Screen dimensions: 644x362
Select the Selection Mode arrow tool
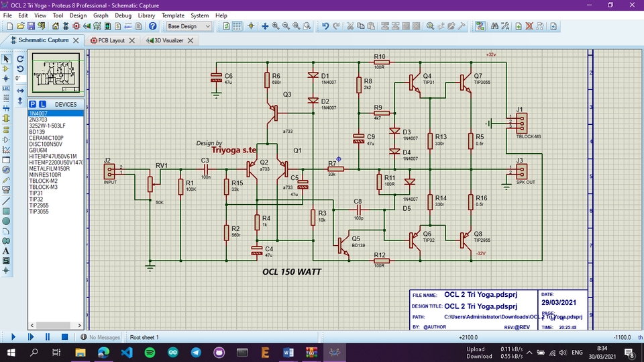coord(6,59)
